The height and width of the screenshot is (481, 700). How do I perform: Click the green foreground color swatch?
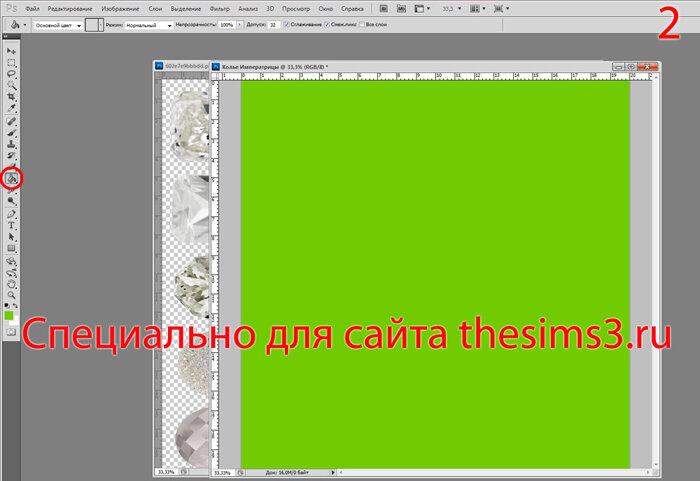click(x=10, y=315)
